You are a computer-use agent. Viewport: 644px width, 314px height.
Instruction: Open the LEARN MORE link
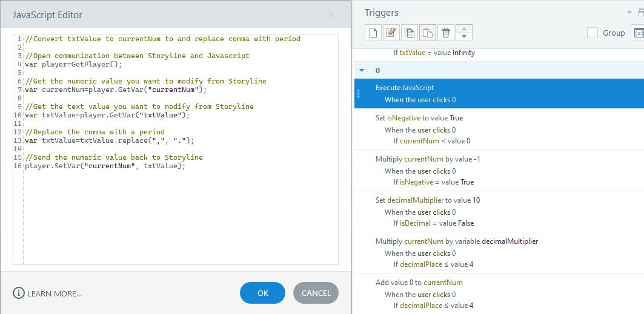coord(55,293)
